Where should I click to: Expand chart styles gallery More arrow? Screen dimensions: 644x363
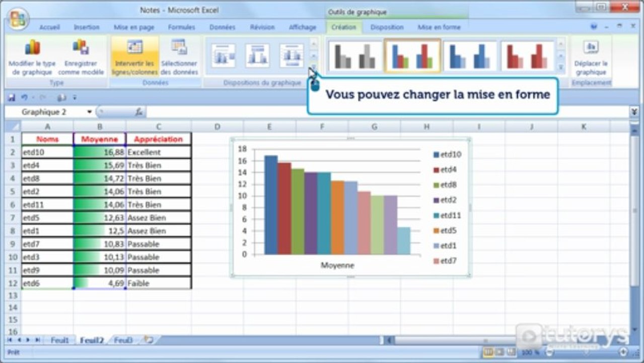[x=560, y=67]
